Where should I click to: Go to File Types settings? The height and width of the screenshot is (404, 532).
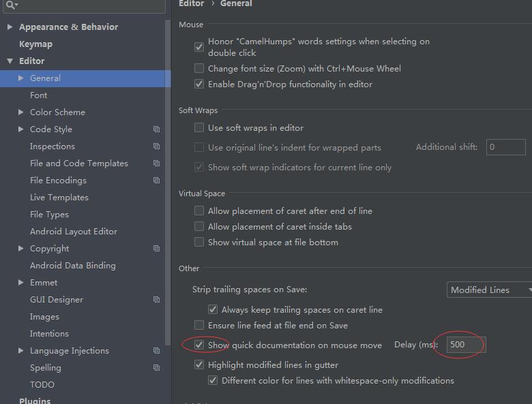point(49,215)
